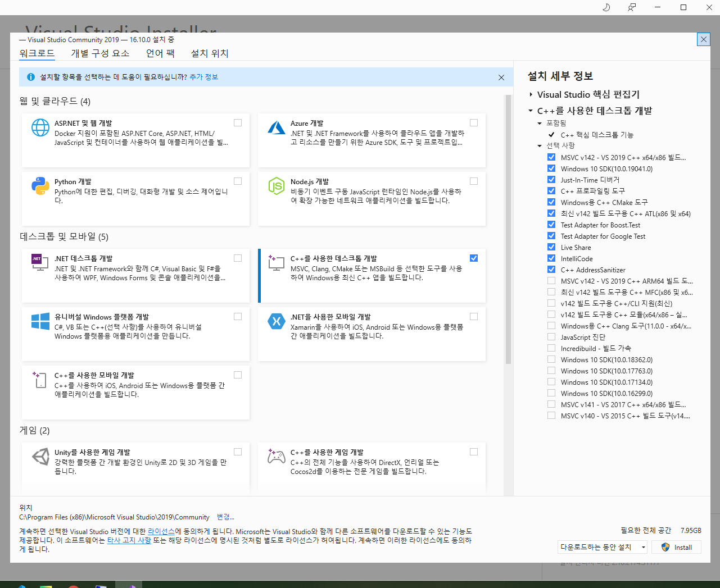Uncheck the Windows 10 SDK (10.0.19041.0) option

point(551,168)
